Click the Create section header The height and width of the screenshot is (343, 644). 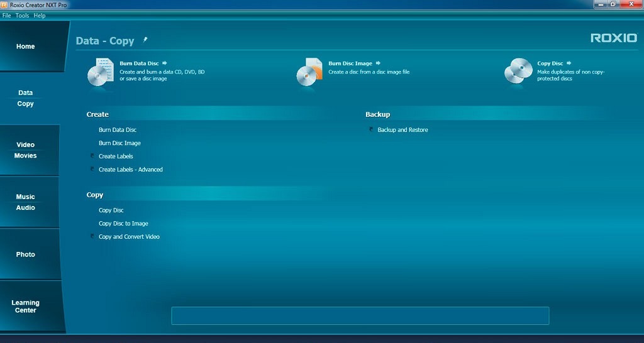pos(97,114)
